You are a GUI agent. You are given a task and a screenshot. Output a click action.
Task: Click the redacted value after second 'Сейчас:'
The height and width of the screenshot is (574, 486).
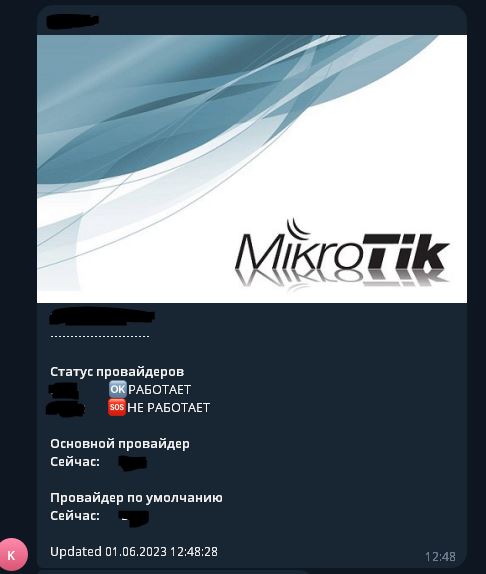point(134,518)
